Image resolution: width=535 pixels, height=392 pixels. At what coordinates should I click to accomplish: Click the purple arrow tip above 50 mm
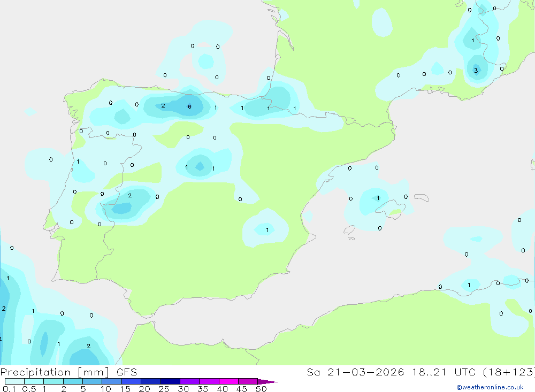tap(267, 382)
